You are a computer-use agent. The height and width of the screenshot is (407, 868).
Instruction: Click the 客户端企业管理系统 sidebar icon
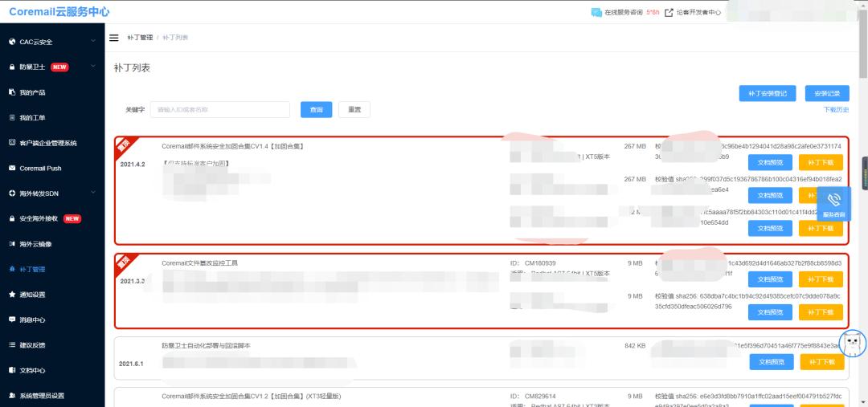12,143
